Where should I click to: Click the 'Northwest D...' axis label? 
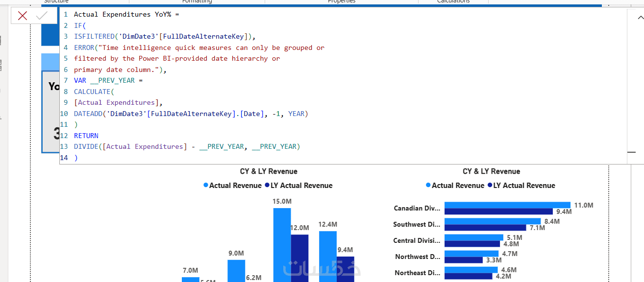[x=418, y=257]
